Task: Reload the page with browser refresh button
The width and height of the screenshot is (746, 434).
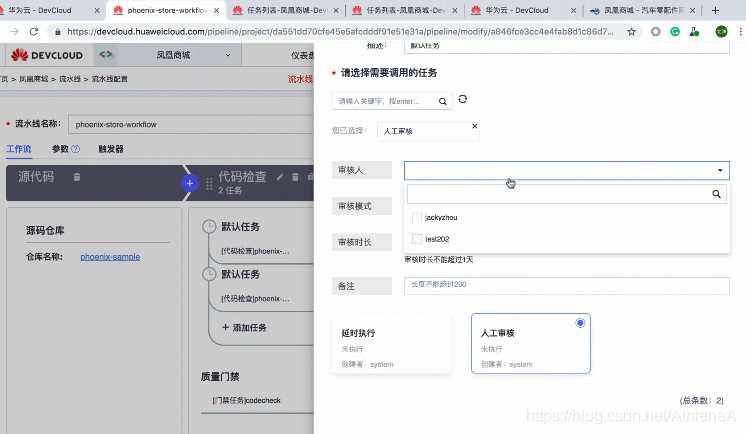Action: (x=34, y=32)
